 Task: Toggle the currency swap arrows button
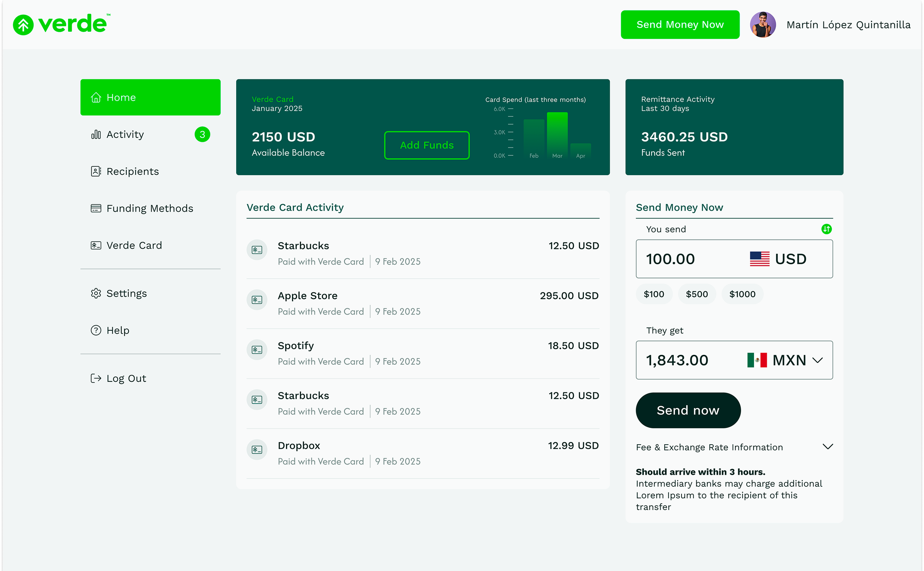point(826,229)
